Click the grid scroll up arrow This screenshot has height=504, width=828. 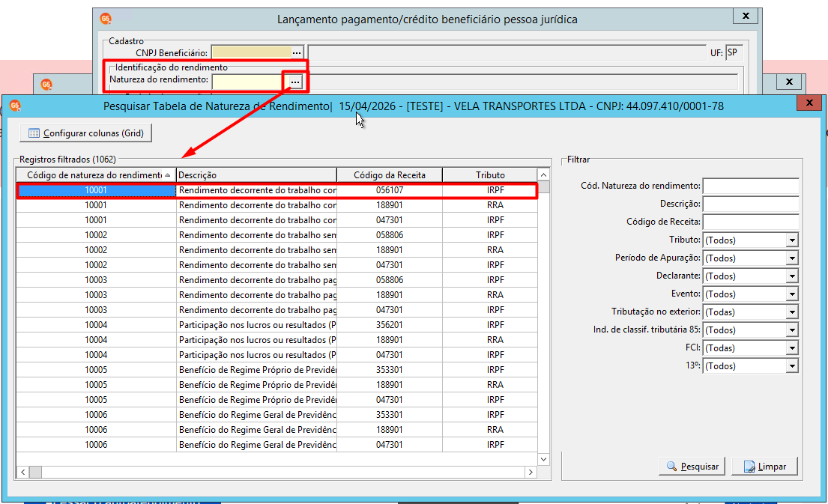[543, 174]
